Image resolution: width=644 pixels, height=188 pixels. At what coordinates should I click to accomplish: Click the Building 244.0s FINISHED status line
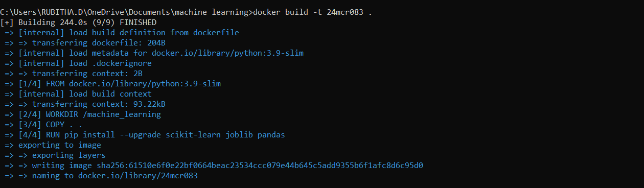pyautogui.click(x=79, y=22)
